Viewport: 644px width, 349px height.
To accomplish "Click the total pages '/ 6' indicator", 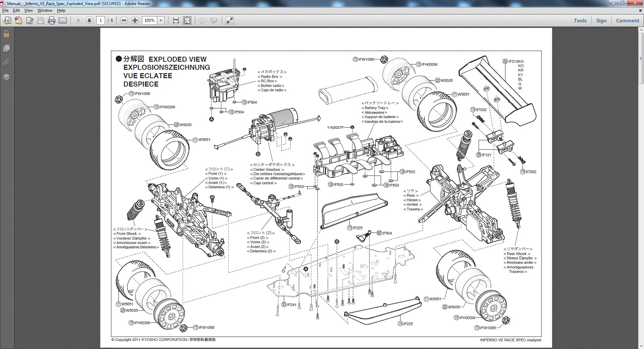I will [x=110, y=20].
